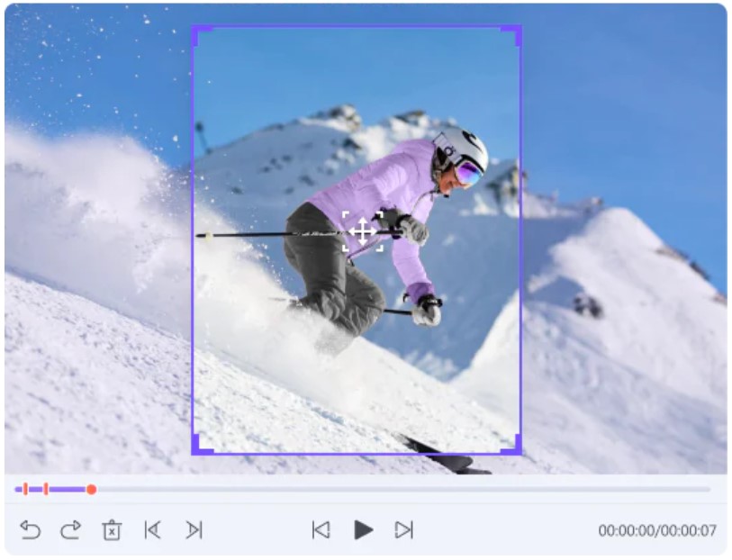Click the gray unplayed section of progress bar
This screenshot has width=732, height=560.
(403, 490)
